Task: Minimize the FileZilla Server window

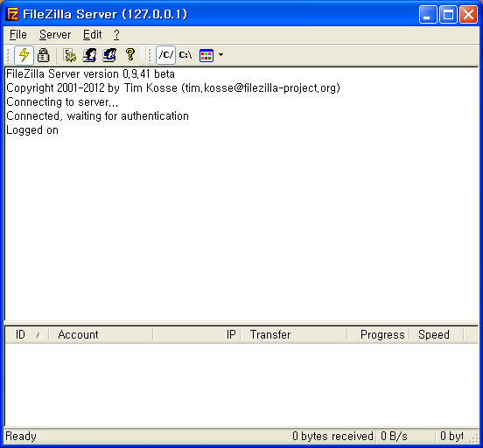Action: (x=428, y=15)
